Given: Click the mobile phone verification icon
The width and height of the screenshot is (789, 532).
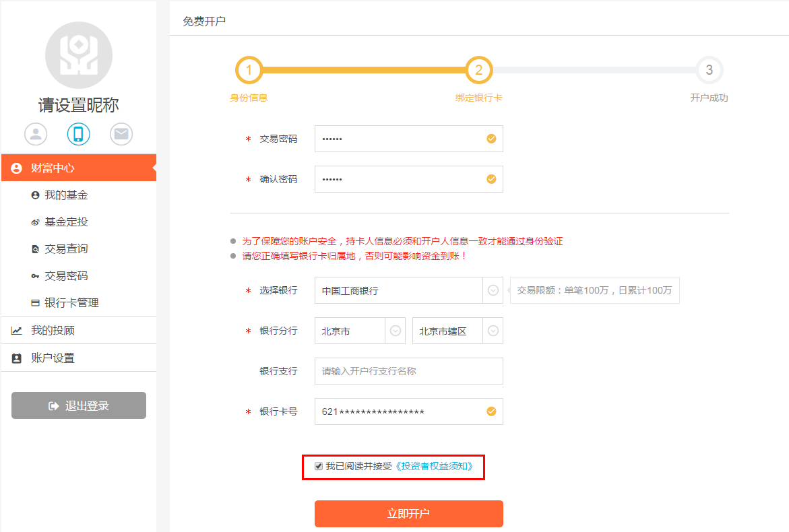Looking at the screenshot, I should 78,134.
